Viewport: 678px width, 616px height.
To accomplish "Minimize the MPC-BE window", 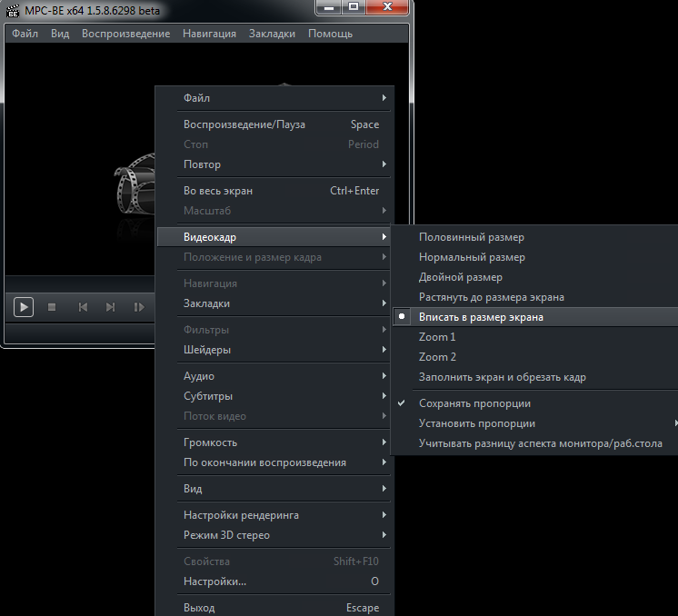I will click(x=329, y=7).
